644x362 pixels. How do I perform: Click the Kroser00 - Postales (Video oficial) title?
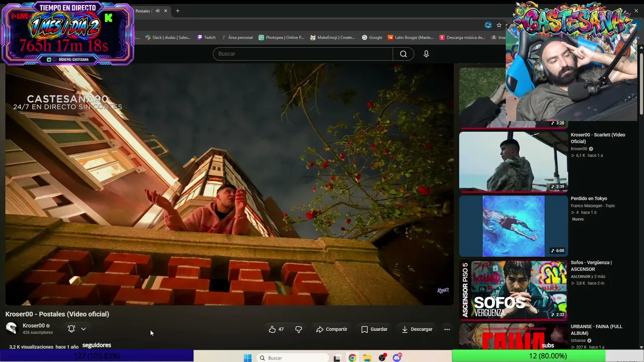click(57, 314)
